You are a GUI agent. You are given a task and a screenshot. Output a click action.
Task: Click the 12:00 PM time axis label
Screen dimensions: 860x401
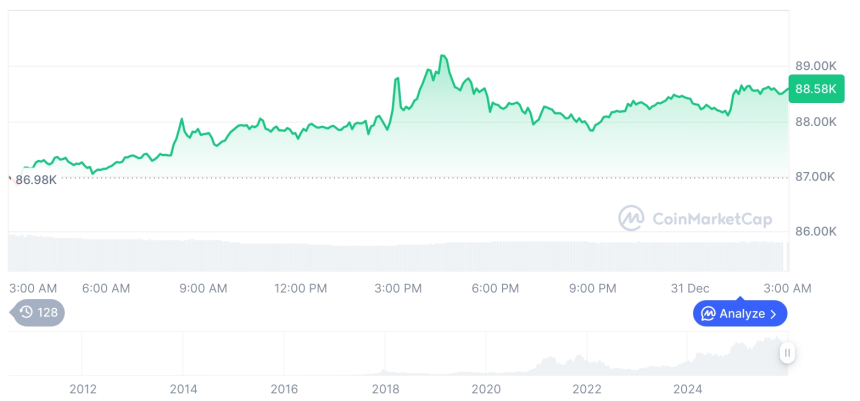(x=301, y=288)
